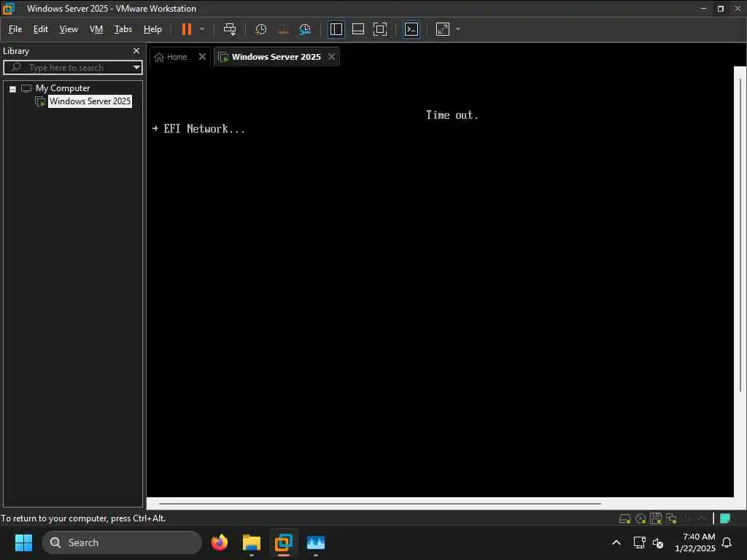Click the network adapter status icon

coord(671,518)
